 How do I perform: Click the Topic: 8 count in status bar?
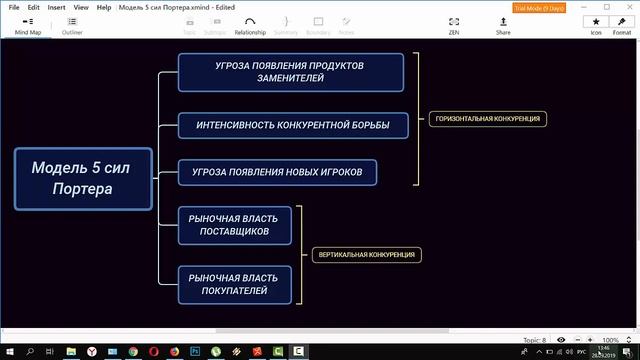[535, 340]
